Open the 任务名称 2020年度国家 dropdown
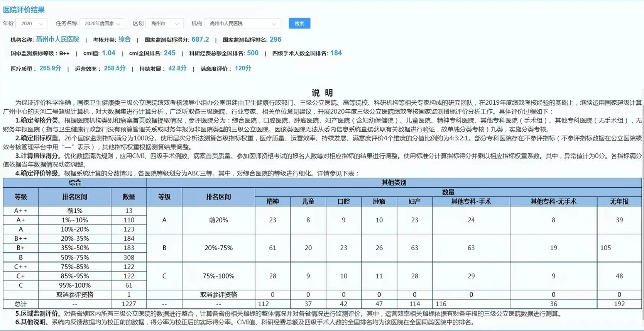 click(102, 24)
